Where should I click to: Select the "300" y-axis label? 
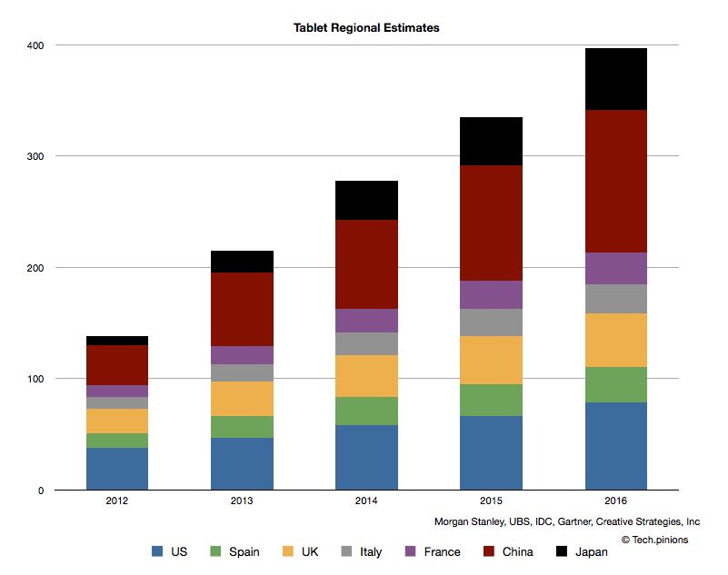[35, 156]
